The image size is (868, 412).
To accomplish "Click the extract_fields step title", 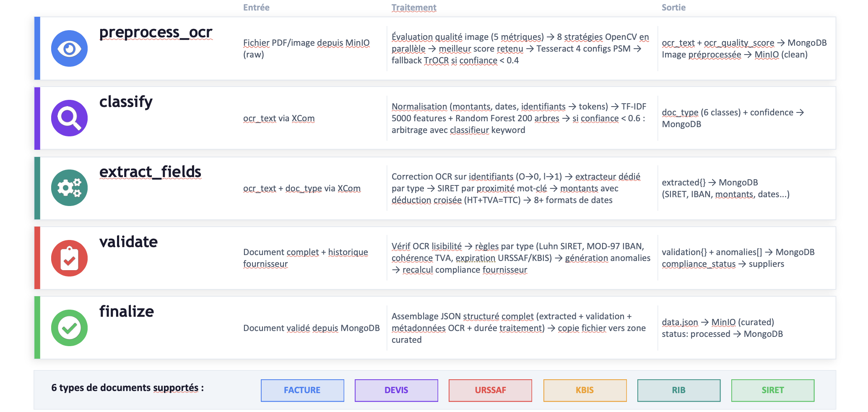I will [x=150, y=172].
